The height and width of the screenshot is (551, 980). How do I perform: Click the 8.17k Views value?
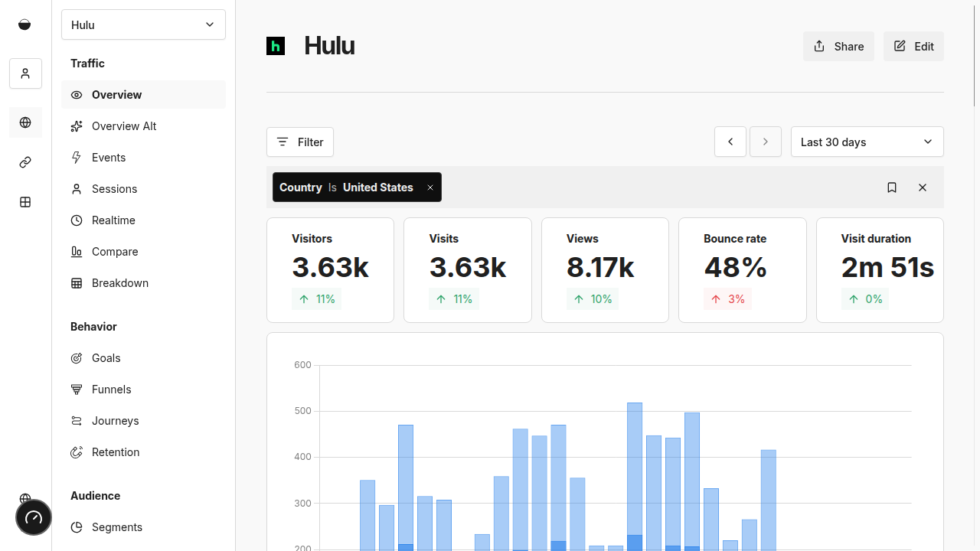(600, 267)
